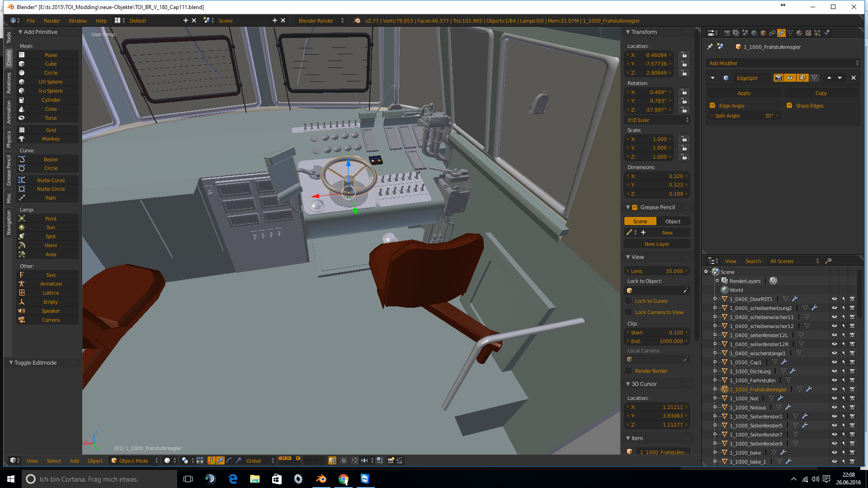Enable the rotate manipulator in viewport header

pos(229,460)
